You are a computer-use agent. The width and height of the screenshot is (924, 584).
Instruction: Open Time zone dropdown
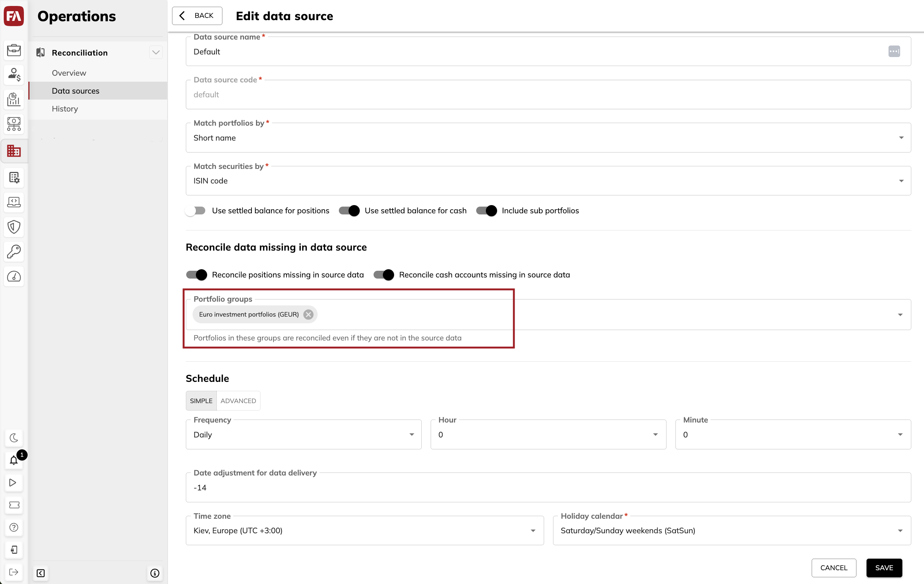tap(365, 530)
